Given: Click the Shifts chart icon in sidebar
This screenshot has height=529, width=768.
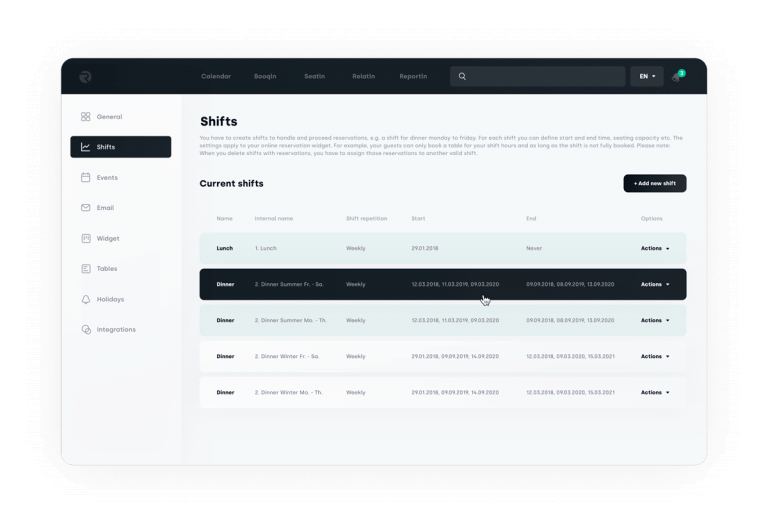Looking at the screenshot, I should pos(85,147).
